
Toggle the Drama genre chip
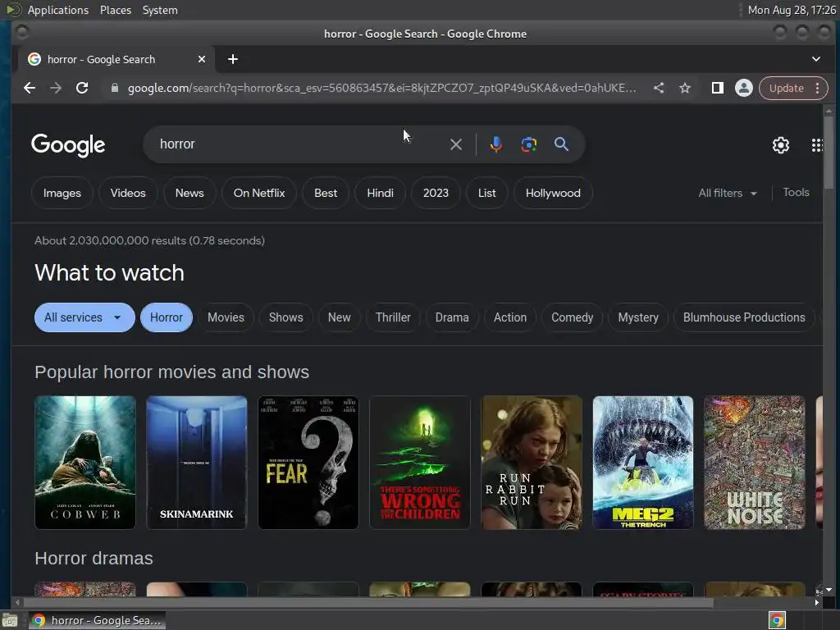point(452,317)
